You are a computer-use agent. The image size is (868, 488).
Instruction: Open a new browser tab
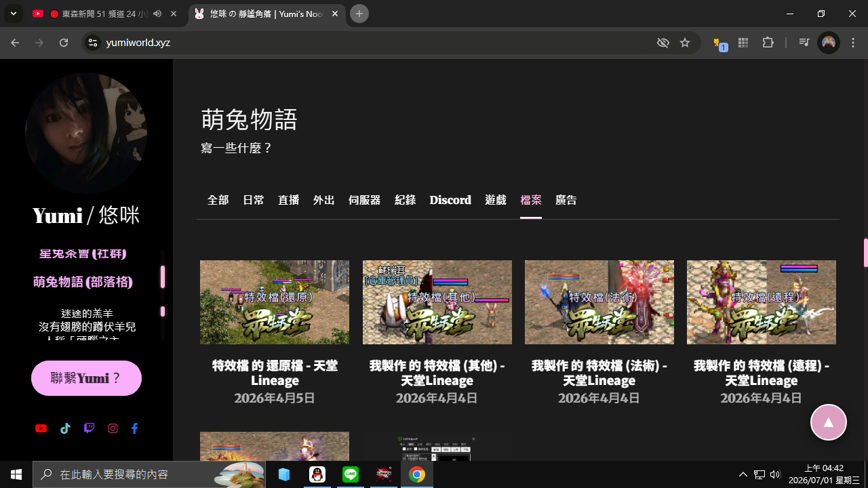pyautogui.click(x=359, y=14)
